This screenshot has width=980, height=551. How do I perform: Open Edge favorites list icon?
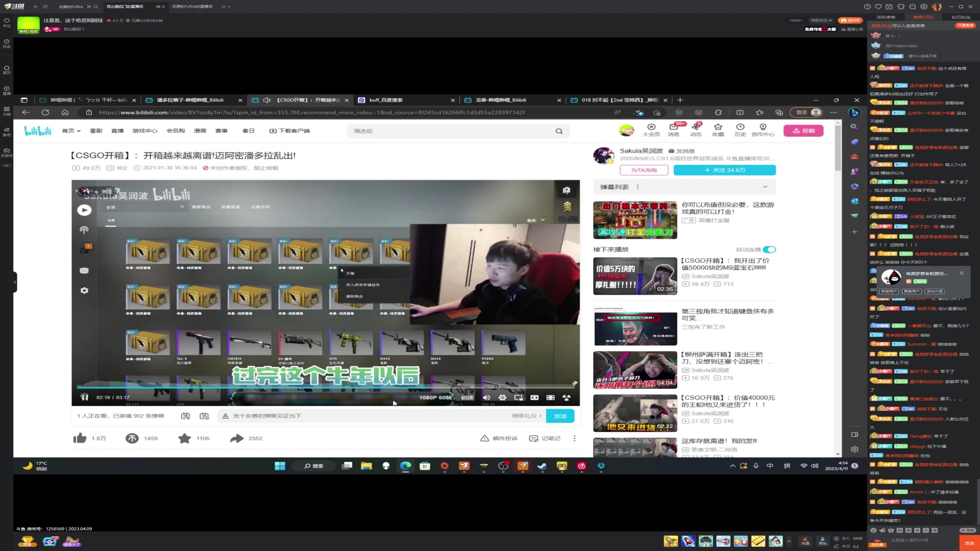coord(759,113)
